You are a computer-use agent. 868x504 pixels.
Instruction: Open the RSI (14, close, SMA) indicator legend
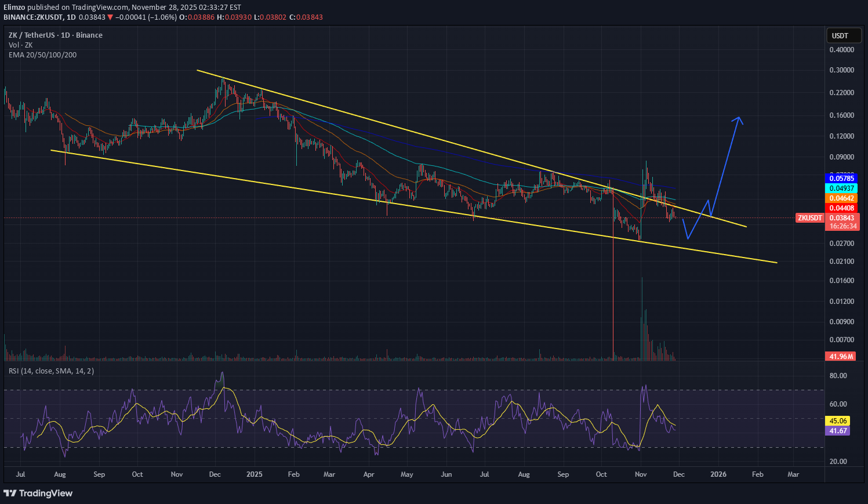(51, 371)
